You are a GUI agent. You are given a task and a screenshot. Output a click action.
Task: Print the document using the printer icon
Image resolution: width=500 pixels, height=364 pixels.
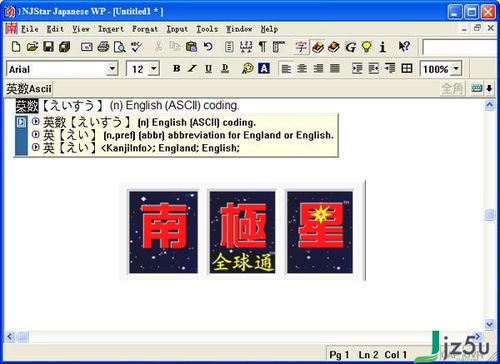[x=103, y=47]
